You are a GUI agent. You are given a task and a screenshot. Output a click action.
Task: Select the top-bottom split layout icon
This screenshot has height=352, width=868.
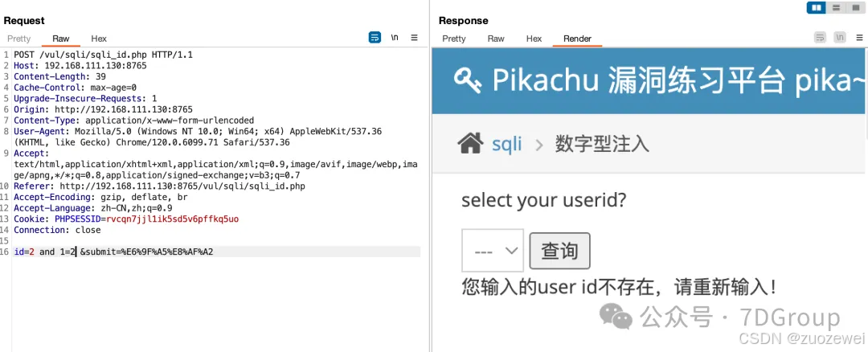(x=837, y=8)
